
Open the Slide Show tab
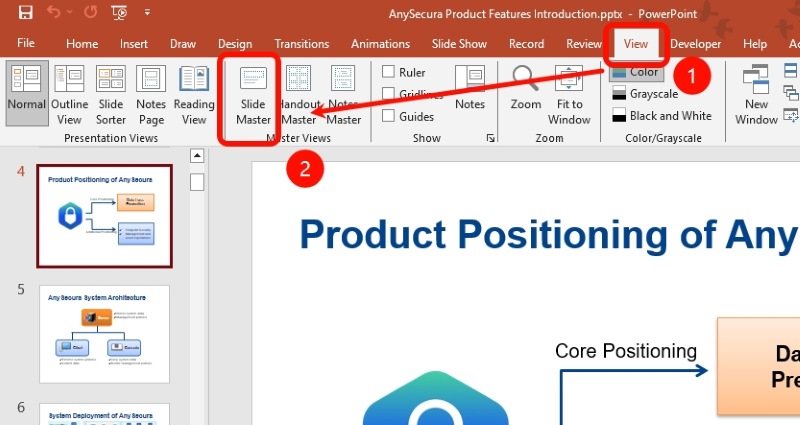tap(459, 44)
